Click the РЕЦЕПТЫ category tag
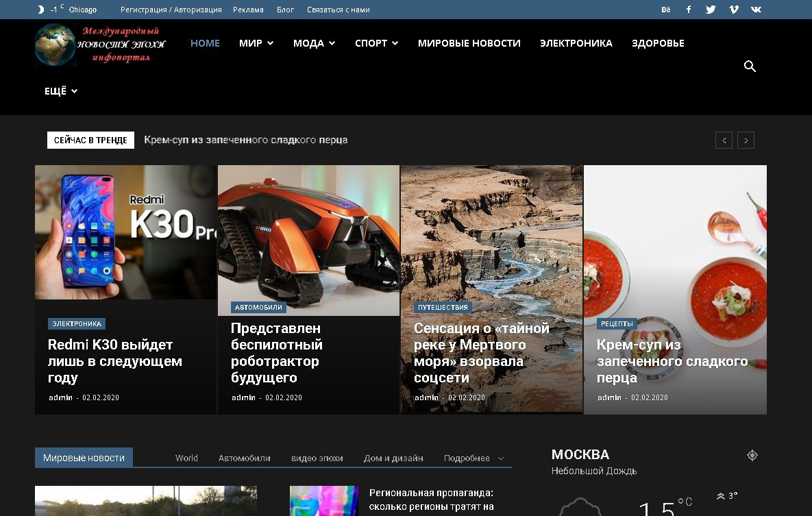The image size is (812, 516). coord(617,324)
